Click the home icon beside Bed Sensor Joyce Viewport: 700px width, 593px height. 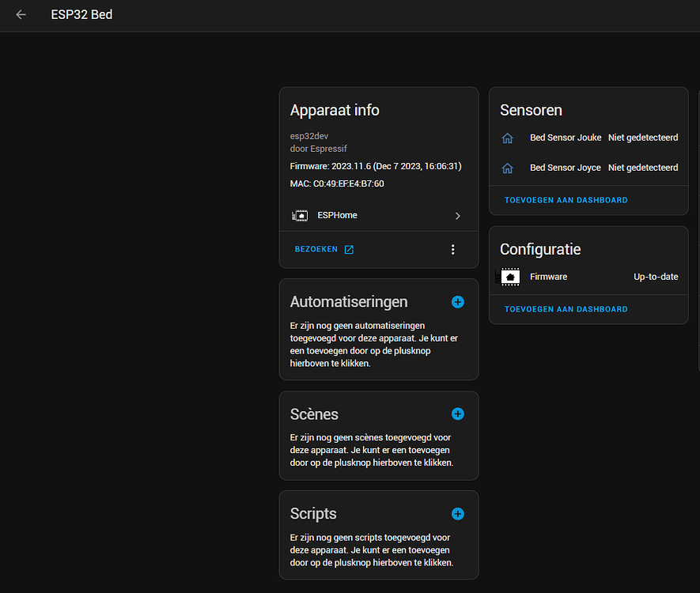(x=507, y=168)
